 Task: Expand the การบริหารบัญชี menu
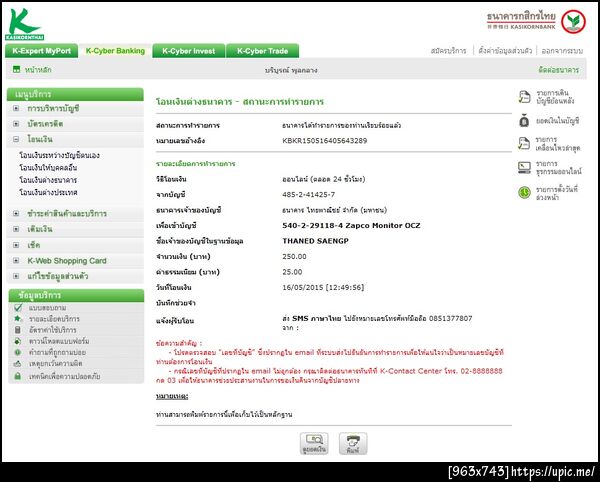pyautogui.click(x=16, y=108)
